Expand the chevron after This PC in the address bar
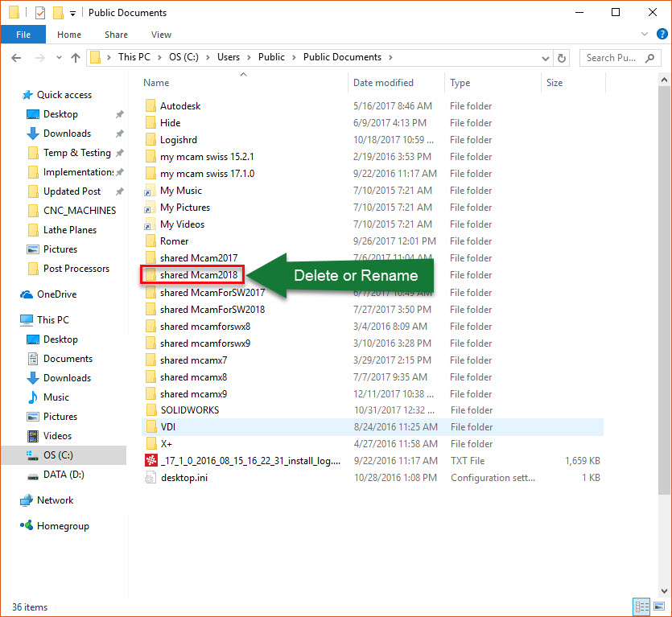The image size is (672, 617). (x=159, y=57)
